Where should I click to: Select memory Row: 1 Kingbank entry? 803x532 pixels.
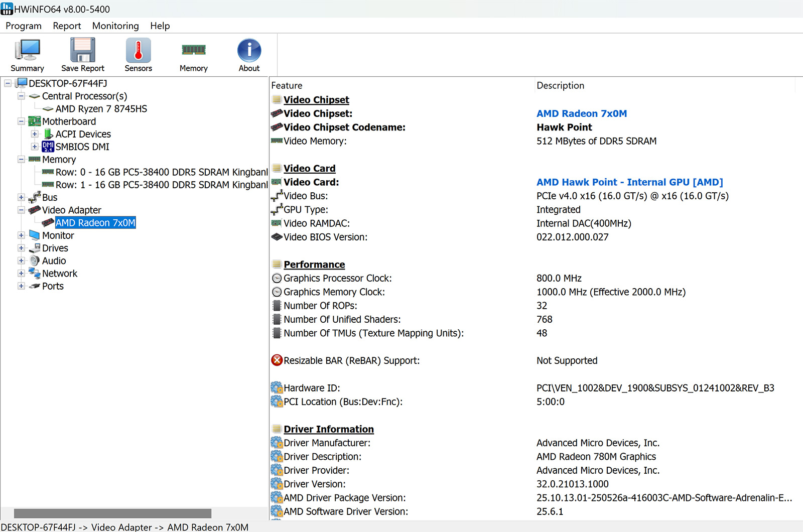click(x=162, y=185)
